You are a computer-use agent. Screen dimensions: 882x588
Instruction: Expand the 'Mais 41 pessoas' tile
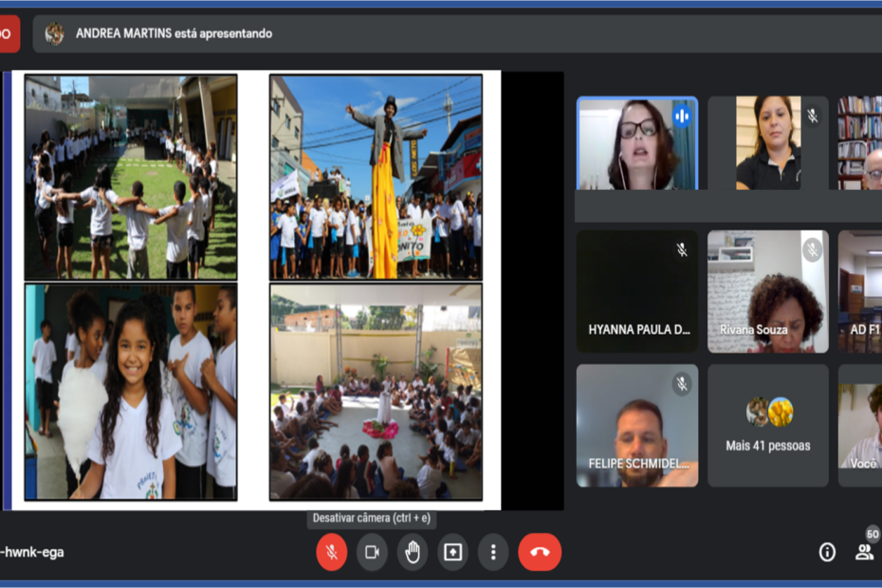coord(767,426)
